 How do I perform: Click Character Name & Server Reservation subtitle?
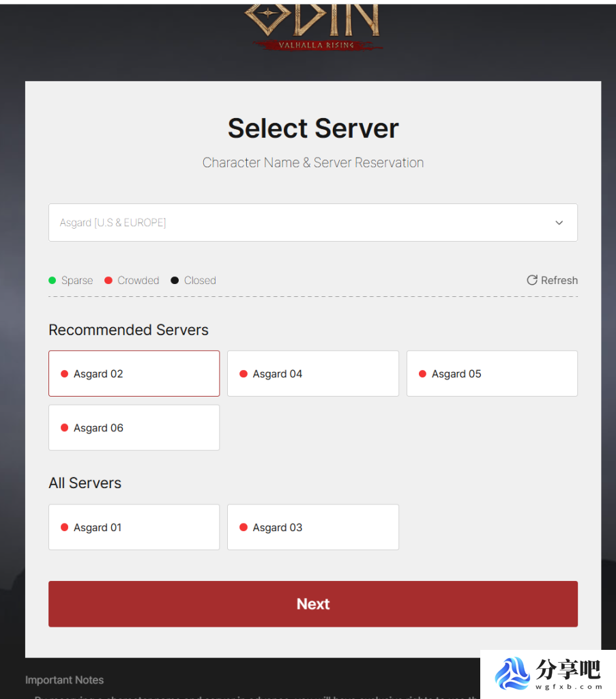(313, 162)
